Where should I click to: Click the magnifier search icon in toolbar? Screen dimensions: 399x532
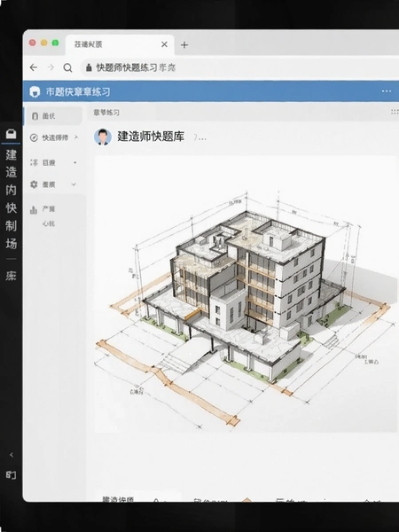tap(68, 68)
